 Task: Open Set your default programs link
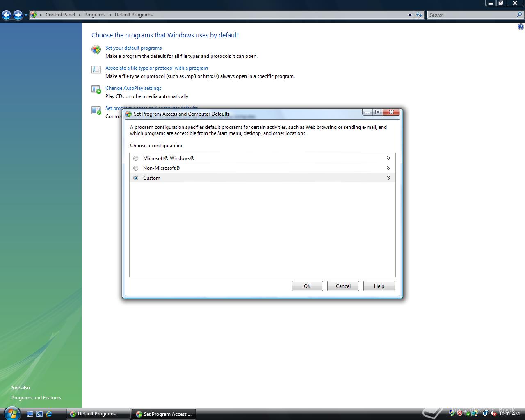point(133,48)
